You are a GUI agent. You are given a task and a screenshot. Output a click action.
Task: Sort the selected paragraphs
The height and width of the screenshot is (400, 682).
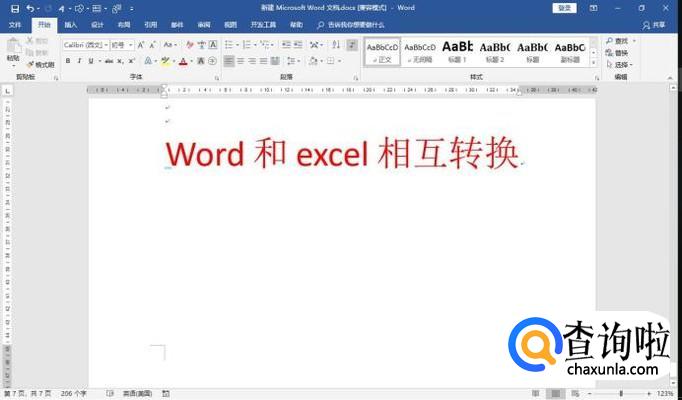point(336,45)
